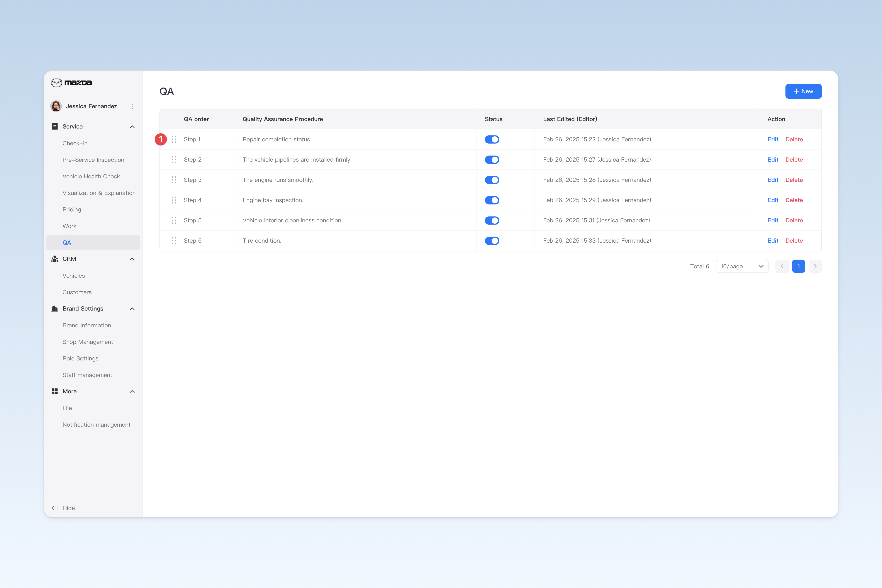882x588 pixels.
Task: Toggle status for vehicle interior cleanliness
Action: tap(492, 220)
